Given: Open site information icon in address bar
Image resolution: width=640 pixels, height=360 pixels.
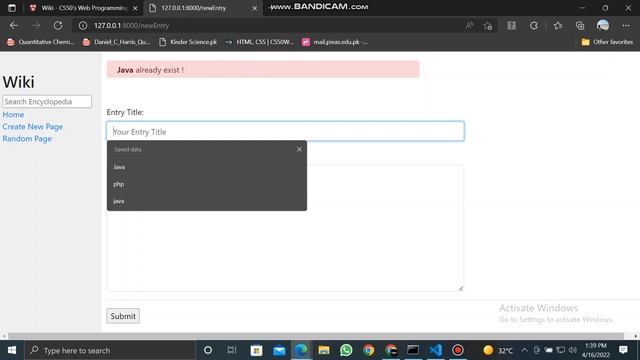Looking at the screenshot, I should [x=83, y=25].
